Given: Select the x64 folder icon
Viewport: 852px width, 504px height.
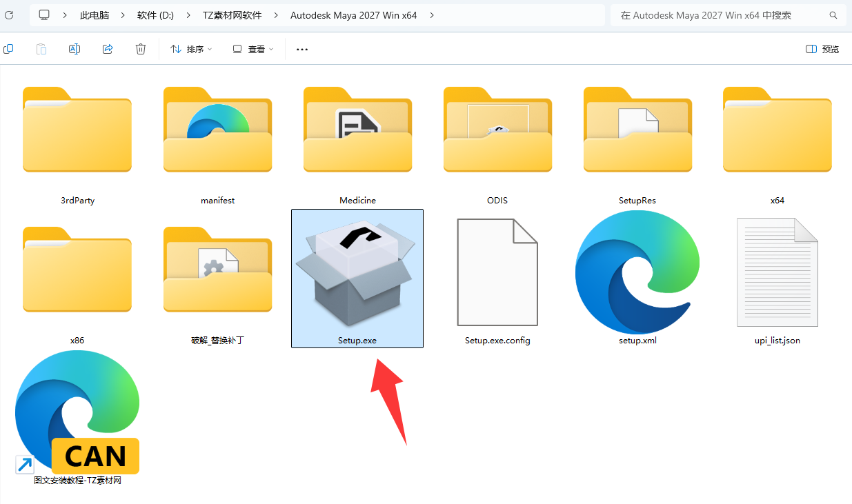Looking at the screenshot, I should tap(777, 129).
